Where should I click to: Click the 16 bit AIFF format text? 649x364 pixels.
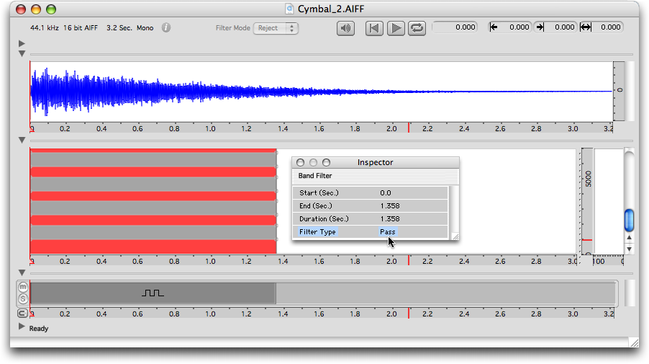[80, 28]
